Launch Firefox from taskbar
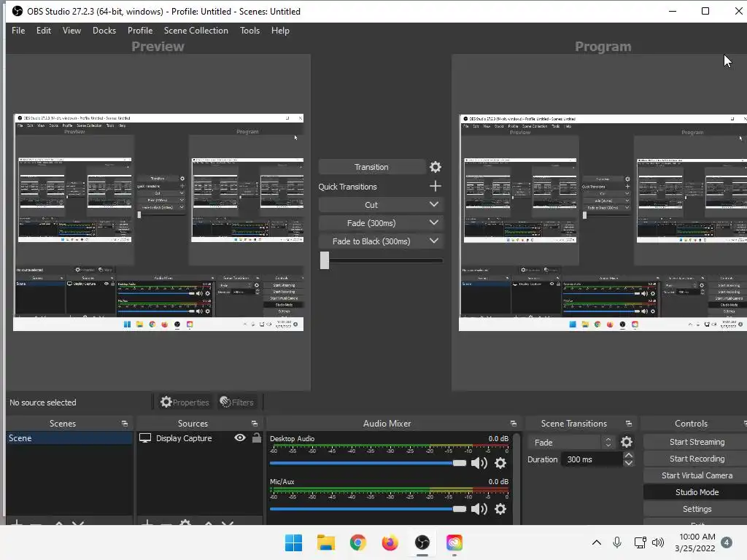Viewport: 747px width, 560px height. pyautogui.click(x=390, y=542)
